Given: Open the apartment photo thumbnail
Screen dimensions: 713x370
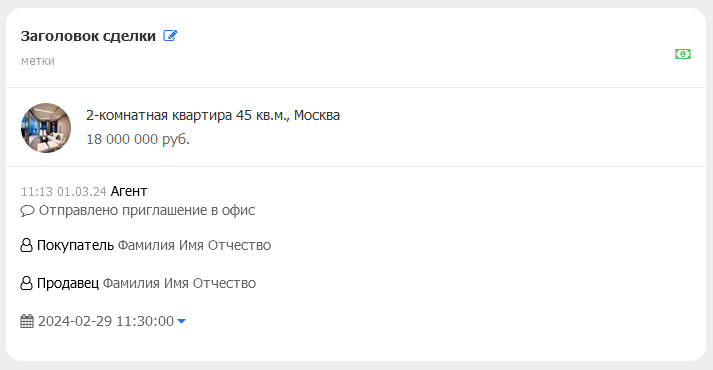Looking at the screenshot, I should pos(46,128).
